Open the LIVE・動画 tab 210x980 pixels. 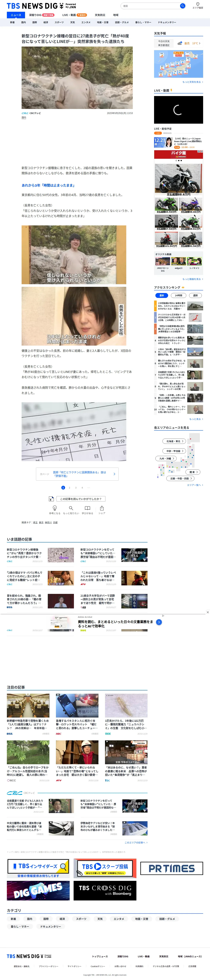coord(75,15)
